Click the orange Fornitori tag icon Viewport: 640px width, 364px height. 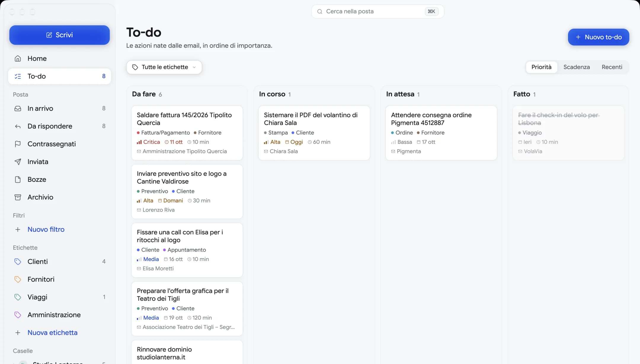[18, 279]
